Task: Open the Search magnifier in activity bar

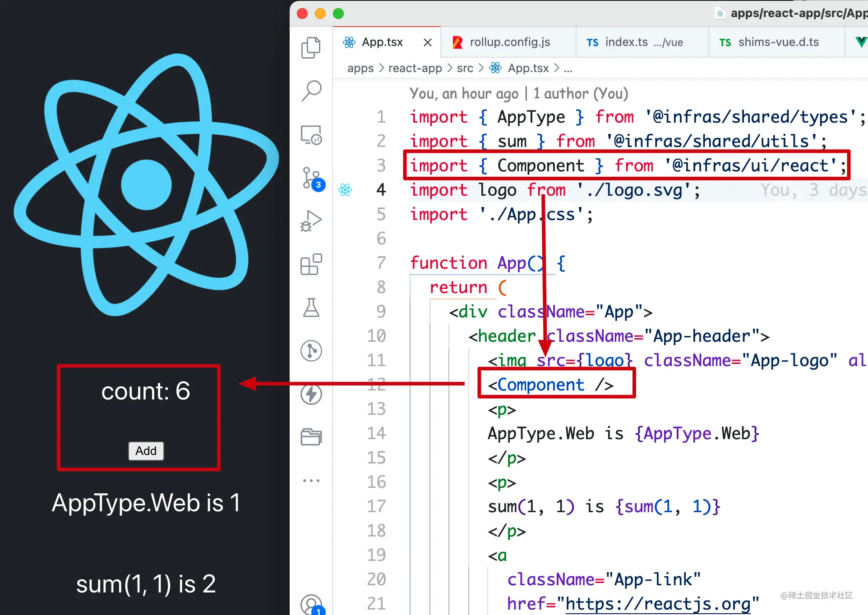Action: (311, 91)
